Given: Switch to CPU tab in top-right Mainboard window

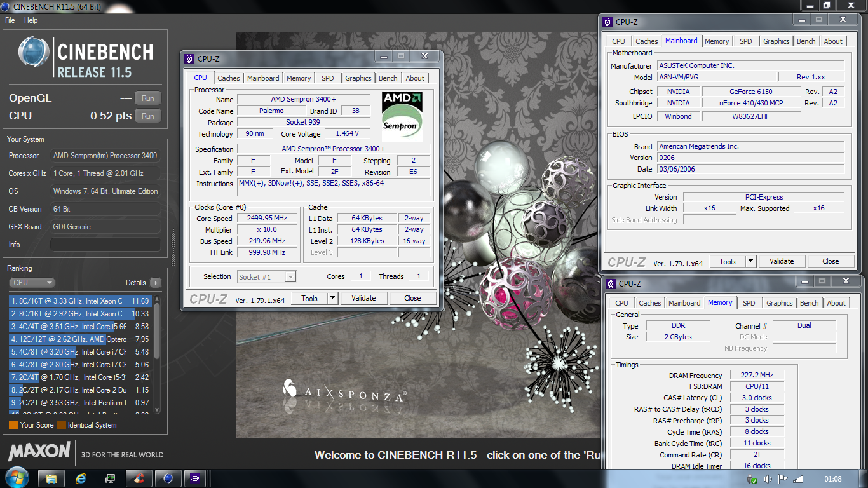Looking at the screenshot, I should (618, 41).
